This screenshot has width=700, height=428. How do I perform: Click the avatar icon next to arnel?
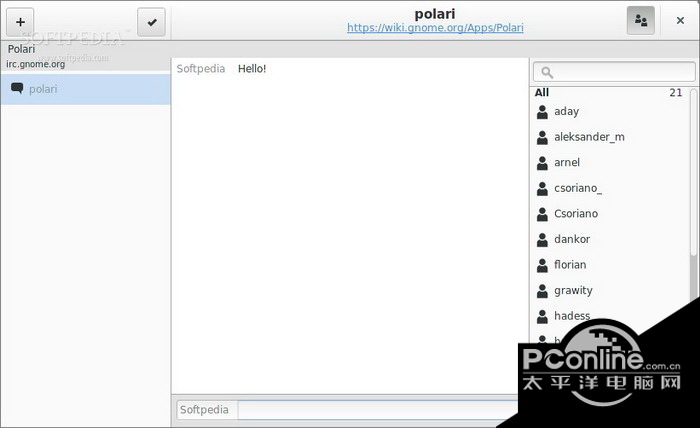[x=542, y=163]
